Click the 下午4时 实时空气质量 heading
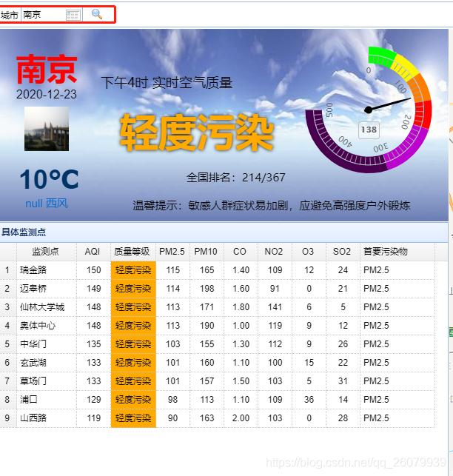 click(x=167, y=83)
